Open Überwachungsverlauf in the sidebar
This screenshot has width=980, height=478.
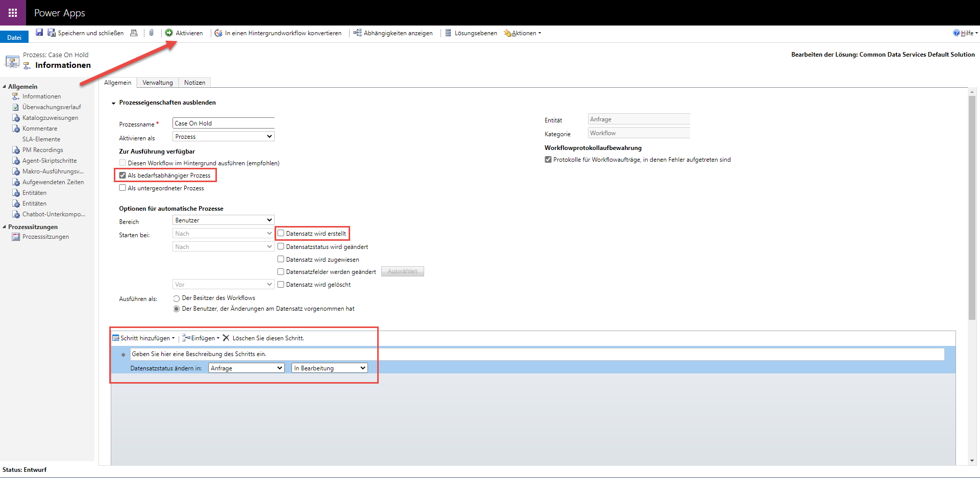[x=52, y=107]
